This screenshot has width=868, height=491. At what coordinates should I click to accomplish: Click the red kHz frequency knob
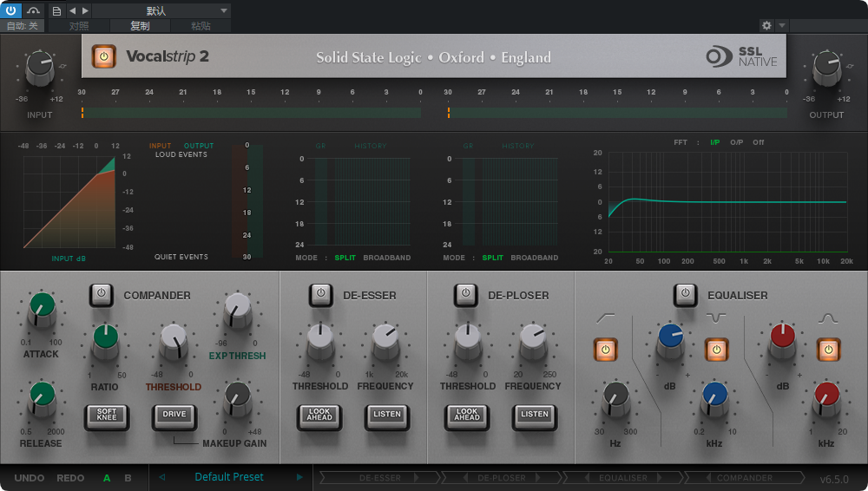point(826,398)
